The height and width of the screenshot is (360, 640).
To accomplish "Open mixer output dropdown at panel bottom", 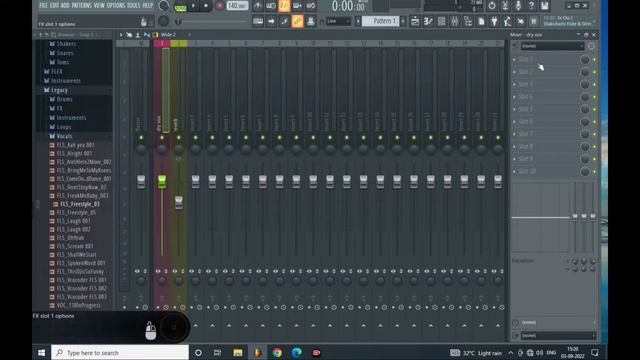I will coord(557,336).
